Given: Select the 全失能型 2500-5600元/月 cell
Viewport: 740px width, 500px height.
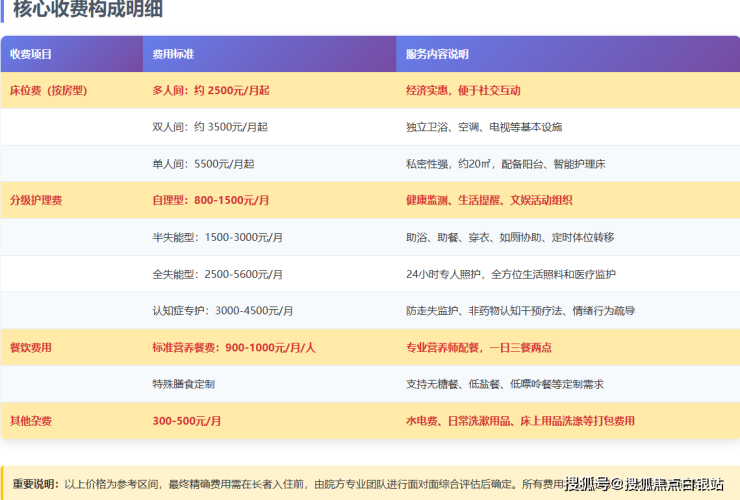Looking at the screenshot, I should pos(217,274).
